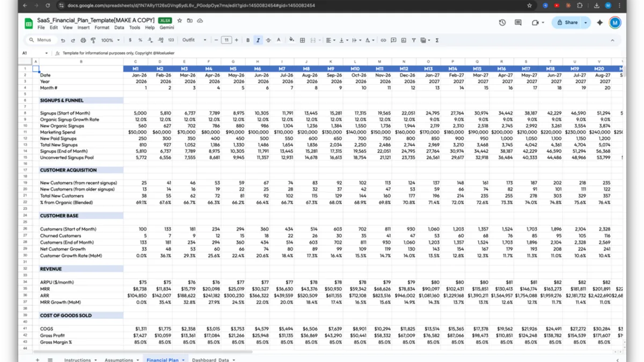Click the font size field showing 11

226,40
